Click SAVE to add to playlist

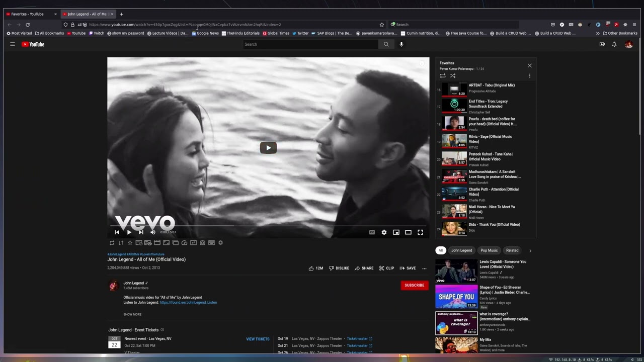408,268
